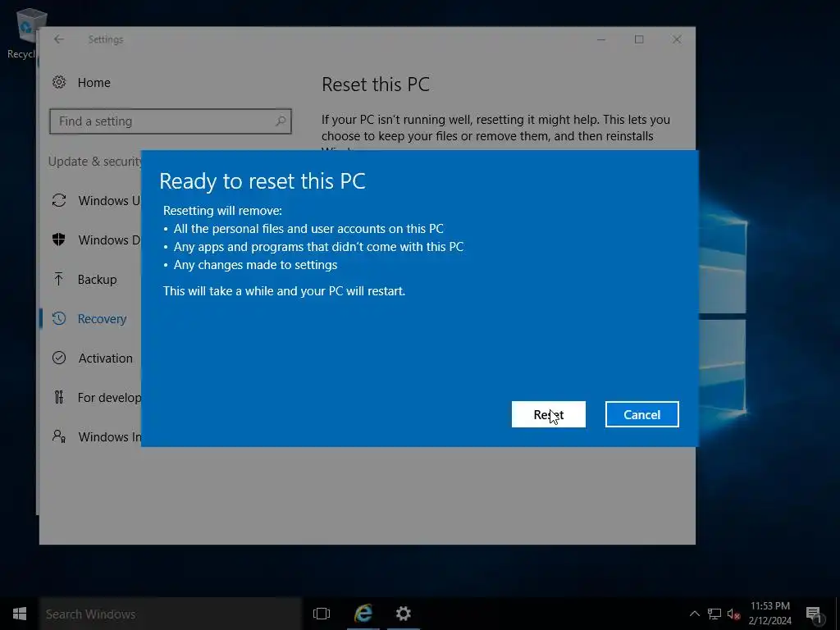Click the Update & security section label
The width and height of the screenshot is (840, 630).
(x=95, y=162)
